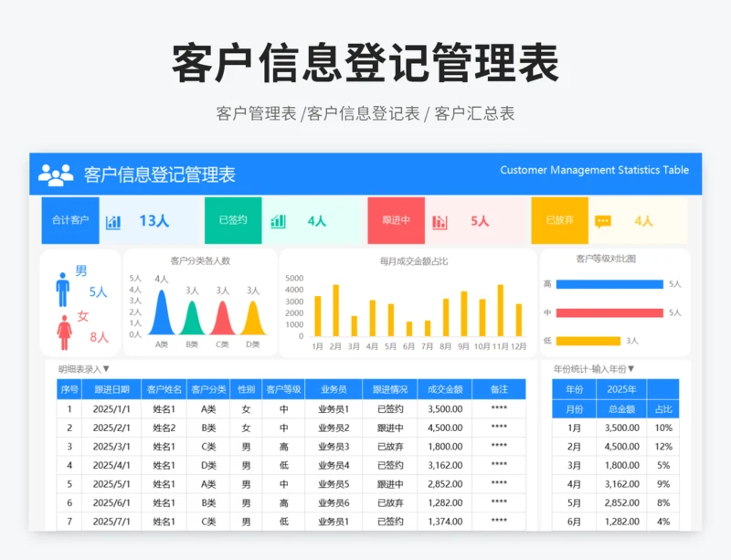The width and height of the screenshot is (731, 560).
Task: Click the 客户等级对比图 chart title
Action: coord(606,259)
